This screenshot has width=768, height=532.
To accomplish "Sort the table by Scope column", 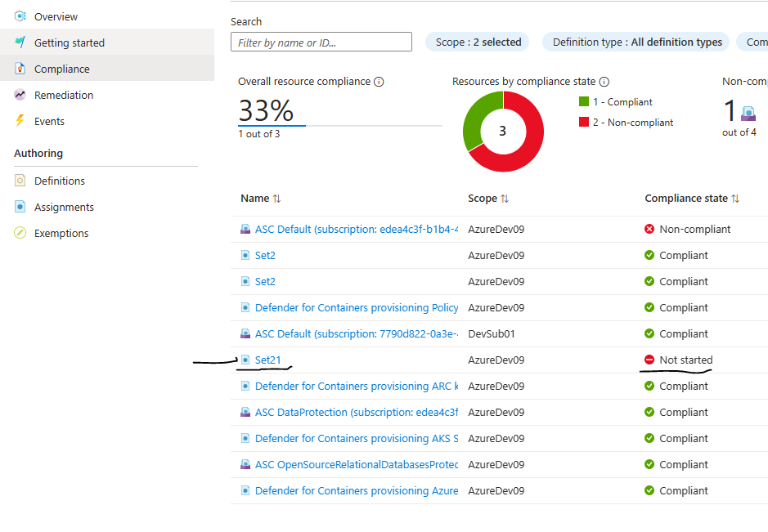I will (x=488, y=199).
